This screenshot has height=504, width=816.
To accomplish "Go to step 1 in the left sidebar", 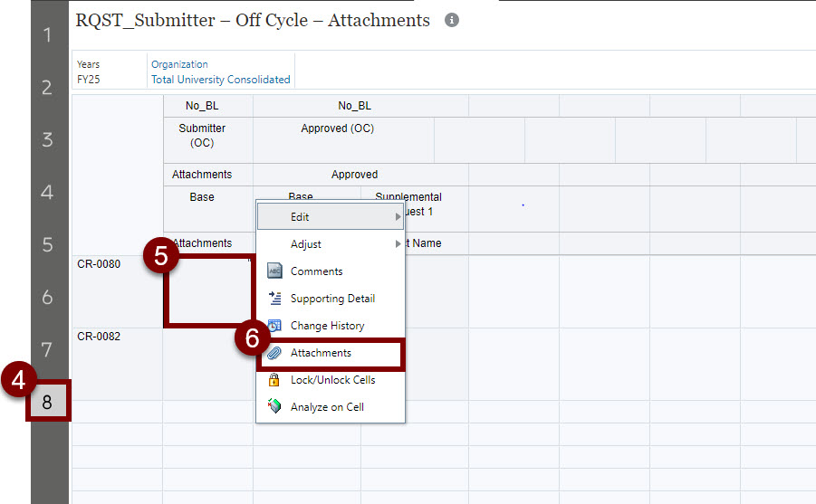I will pyautogui.click(x=47, y=35).
